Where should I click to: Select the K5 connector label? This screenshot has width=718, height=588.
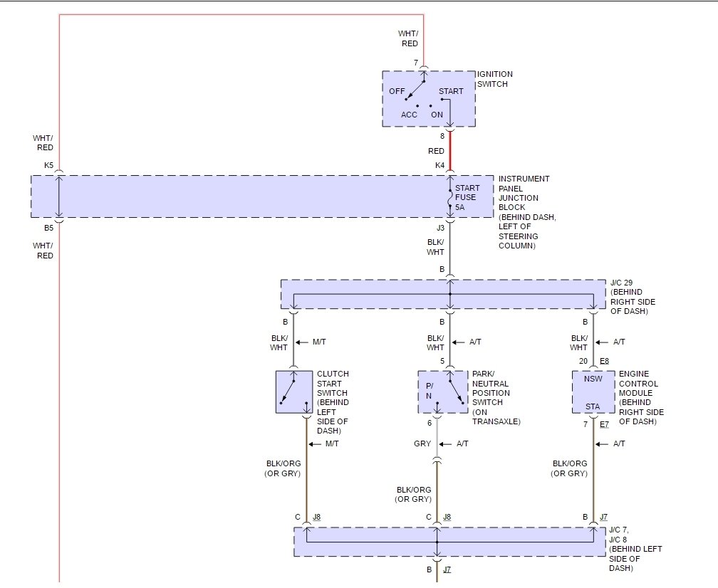coord(48,165)
